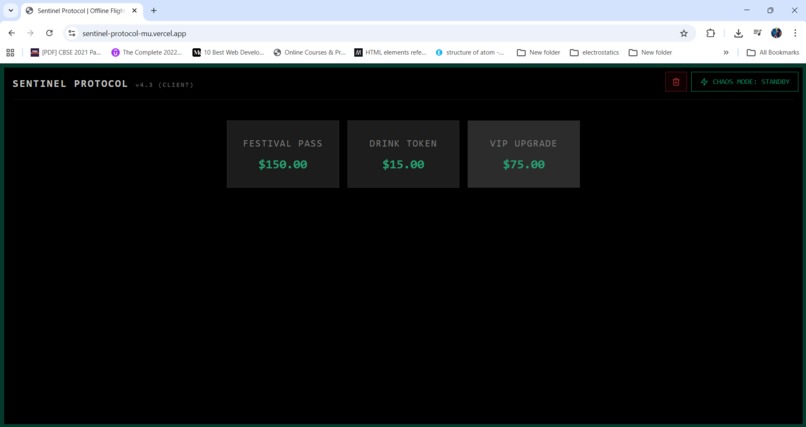806x427 pixels.
Task: Open site information icon in address bar
Action: tap(72, 33)
